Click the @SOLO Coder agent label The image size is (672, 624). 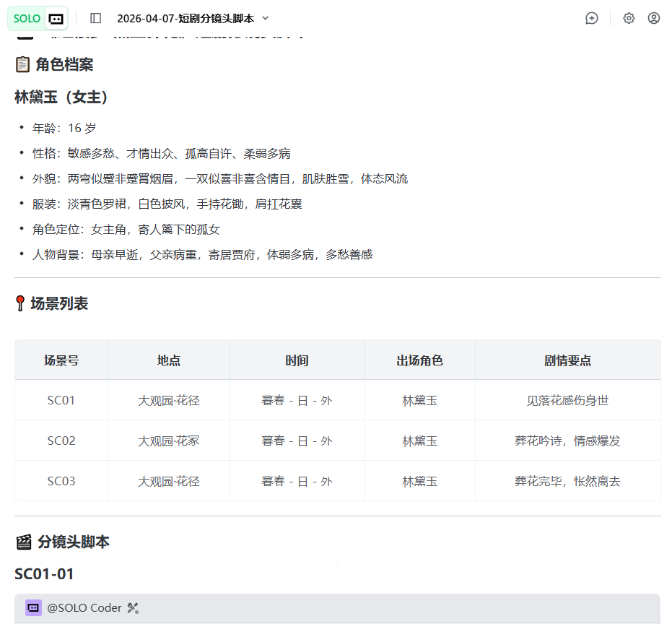click(x=84, y=608)
